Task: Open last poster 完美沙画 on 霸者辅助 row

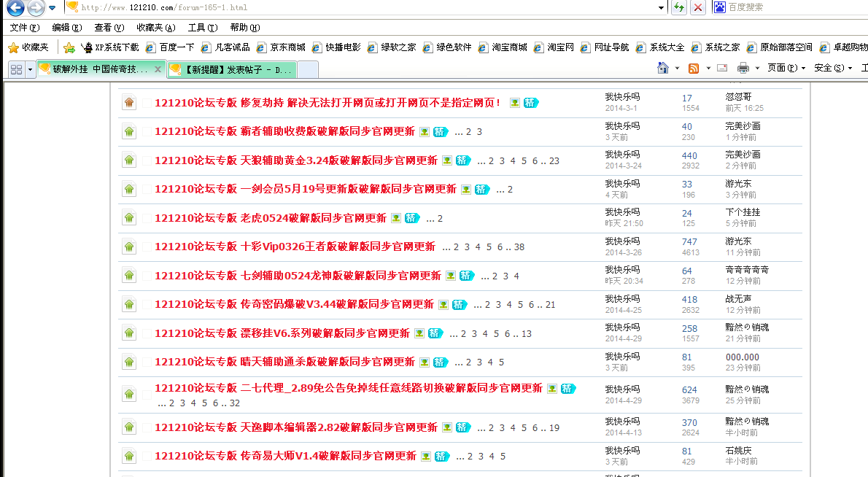Action: 743,126
